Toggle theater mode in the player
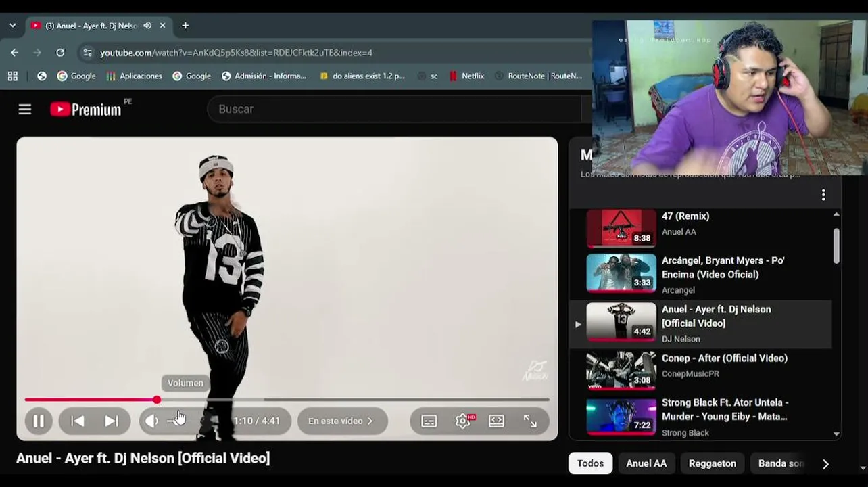Viewport: 868px width, 487px height. click(x=496, y=421)
